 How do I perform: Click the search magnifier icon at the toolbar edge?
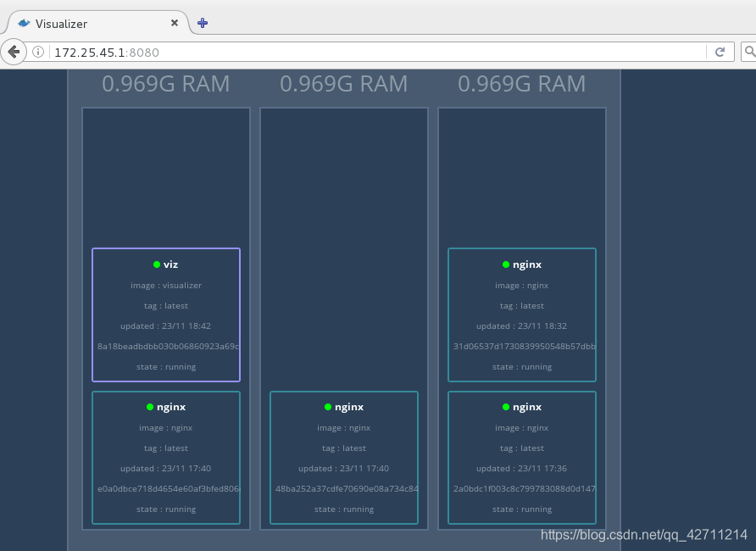coord(750,52)
